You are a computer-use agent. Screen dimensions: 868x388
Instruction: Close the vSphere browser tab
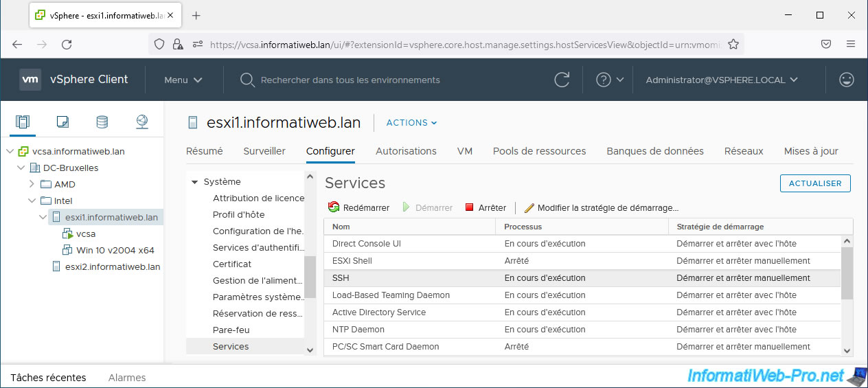[170, 15]
